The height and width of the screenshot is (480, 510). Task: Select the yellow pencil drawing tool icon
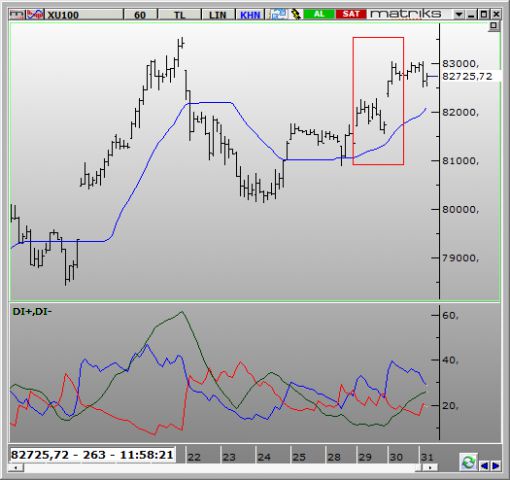[295, 14]
